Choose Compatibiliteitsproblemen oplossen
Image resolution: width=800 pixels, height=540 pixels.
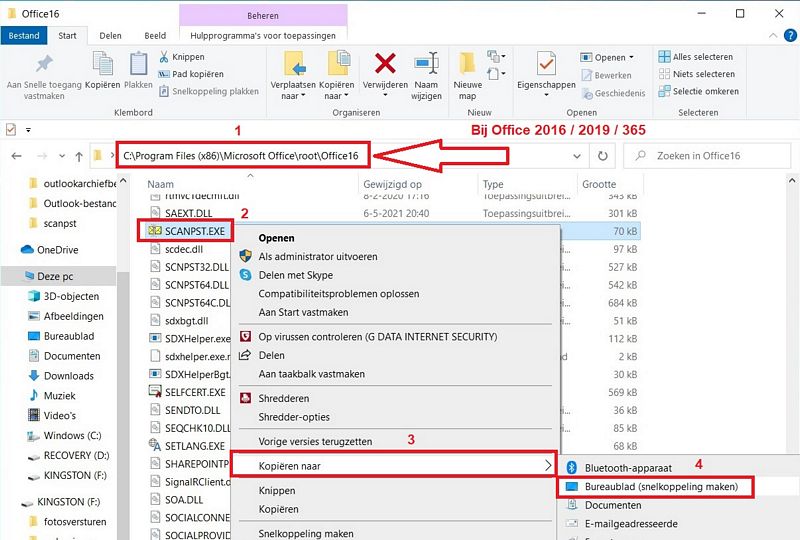click(x=339, y=293)
